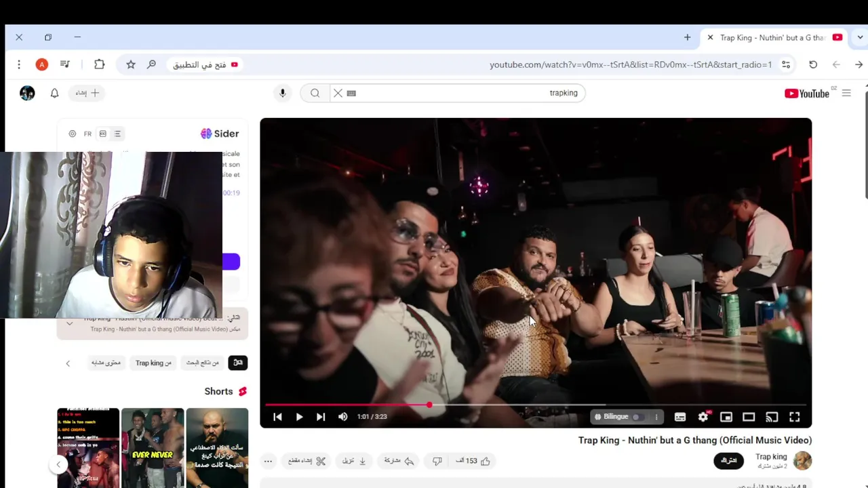Skip to the next video in player

tap(321, 417)
